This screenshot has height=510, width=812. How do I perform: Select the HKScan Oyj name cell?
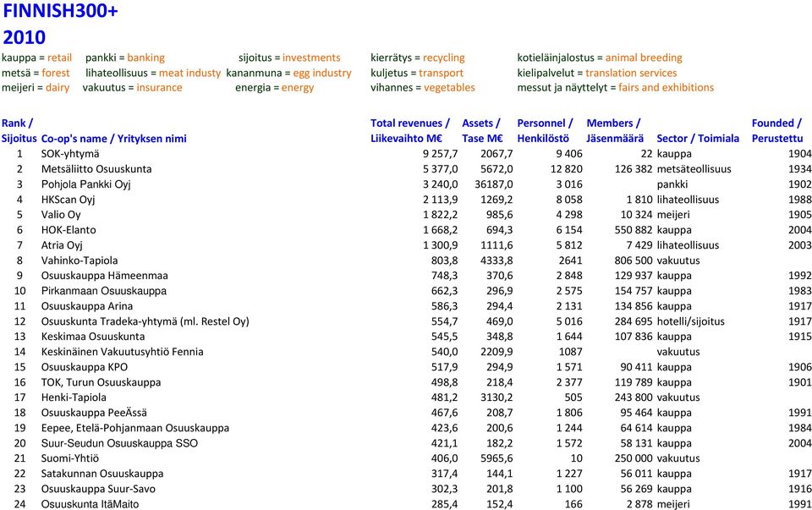coord(69,200)
